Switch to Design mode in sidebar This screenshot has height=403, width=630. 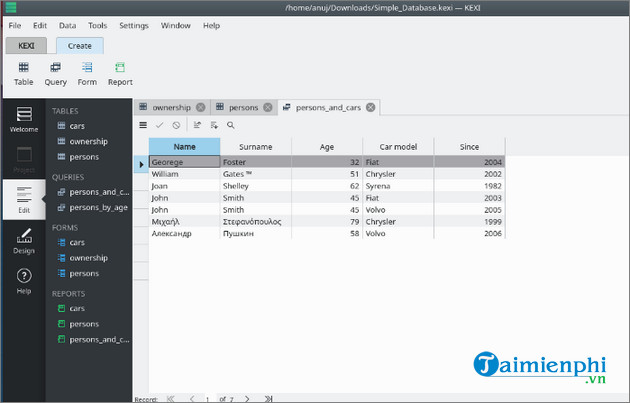[24, 240]
